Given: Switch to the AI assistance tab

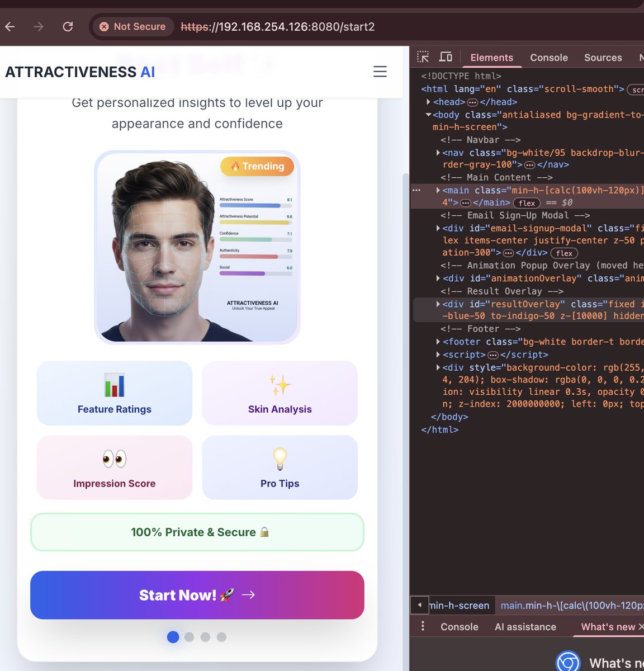Looking at the screenshot, I should coord(525,627).
